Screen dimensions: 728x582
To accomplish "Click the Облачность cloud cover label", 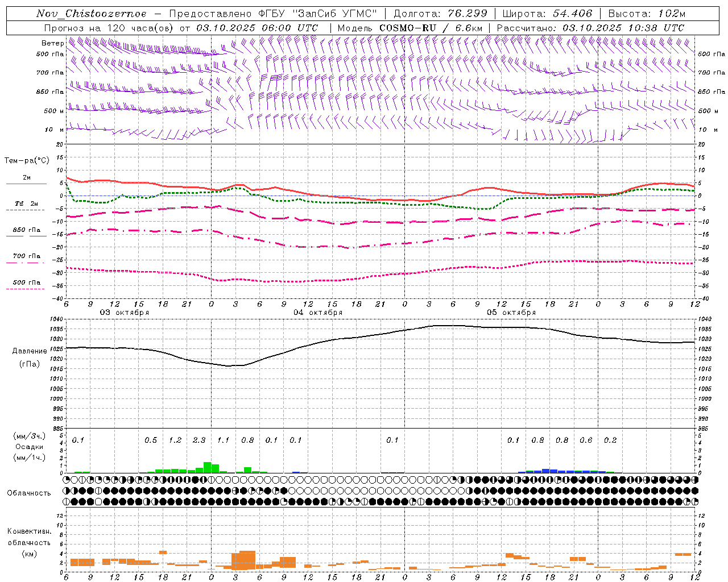I will click(29, 493).
